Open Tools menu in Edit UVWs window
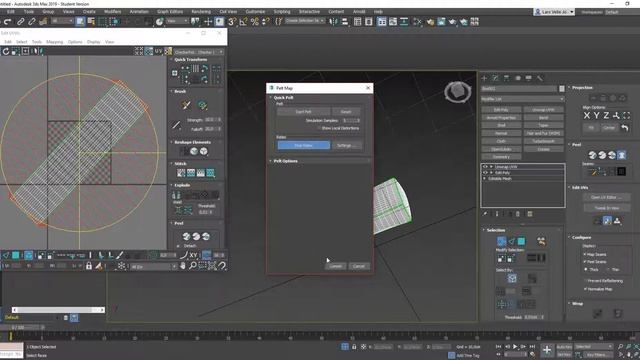The height and width of the screenshot is (360, 640). pos(37,42)
